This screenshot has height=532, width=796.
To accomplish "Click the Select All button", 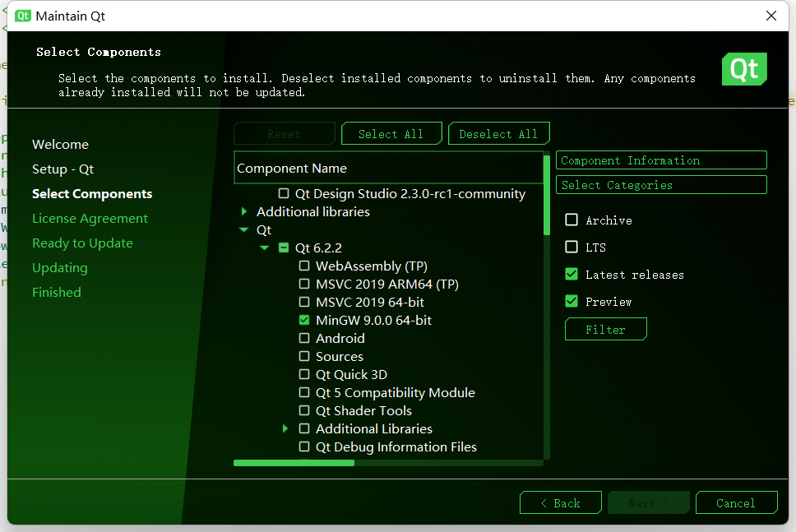I will (391, 134).
